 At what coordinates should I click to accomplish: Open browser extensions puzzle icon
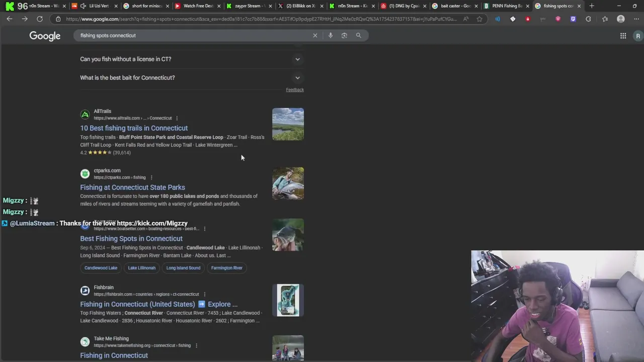588,19
